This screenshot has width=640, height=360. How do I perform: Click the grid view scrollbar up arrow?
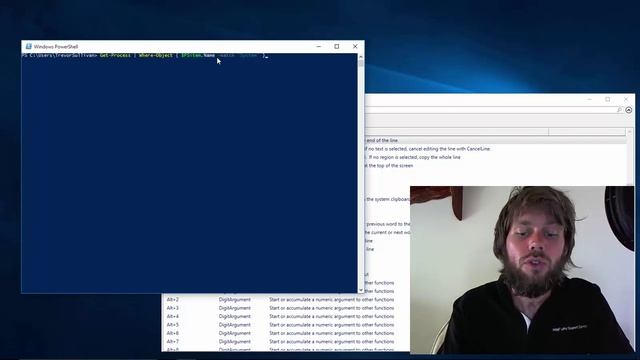(629, 132)
